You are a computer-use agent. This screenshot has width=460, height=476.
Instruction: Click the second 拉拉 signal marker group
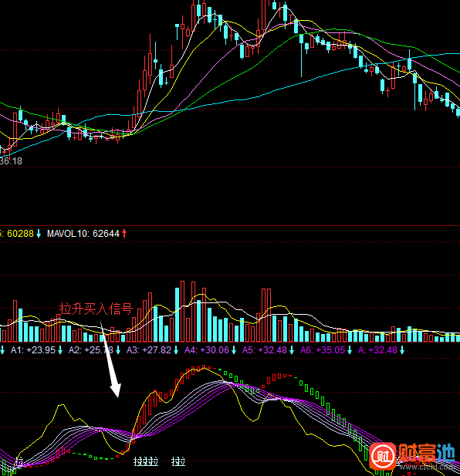coord(178,462)
